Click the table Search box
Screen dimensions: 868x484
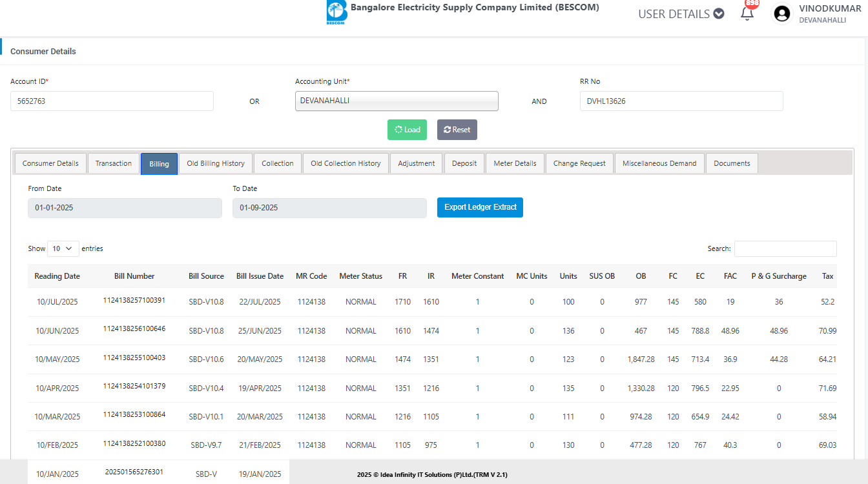coord(785,248)
